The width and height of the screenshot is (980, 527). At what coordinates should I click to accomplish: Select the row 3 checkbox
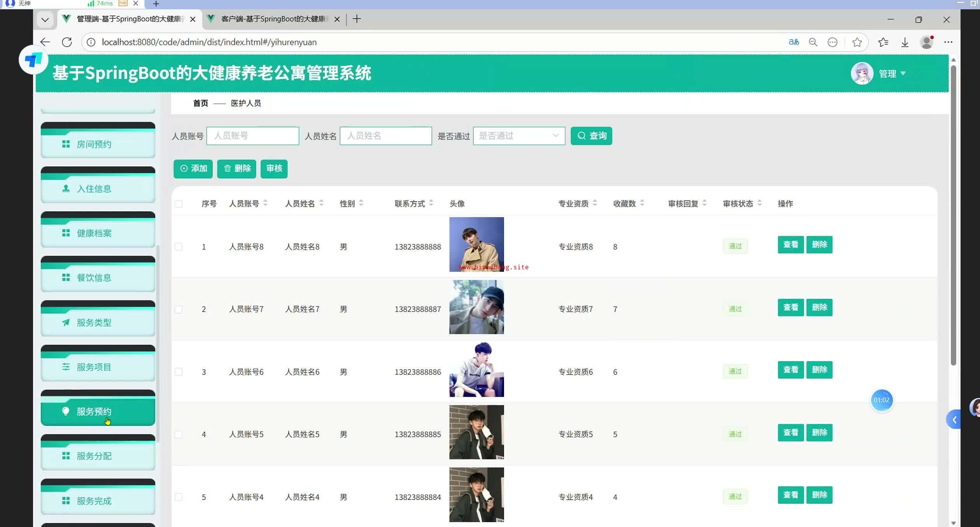coord(178,372)
